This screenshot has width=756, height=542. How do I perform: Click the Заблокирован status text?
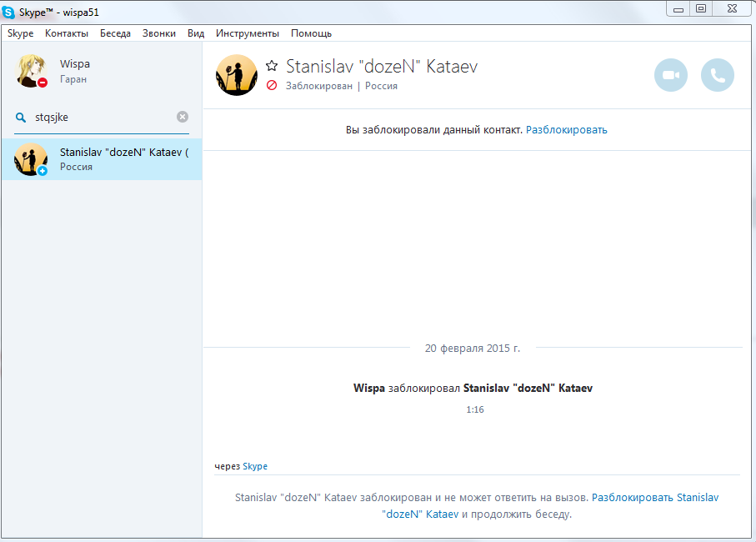pyautogui.click(x=319, y=86)
